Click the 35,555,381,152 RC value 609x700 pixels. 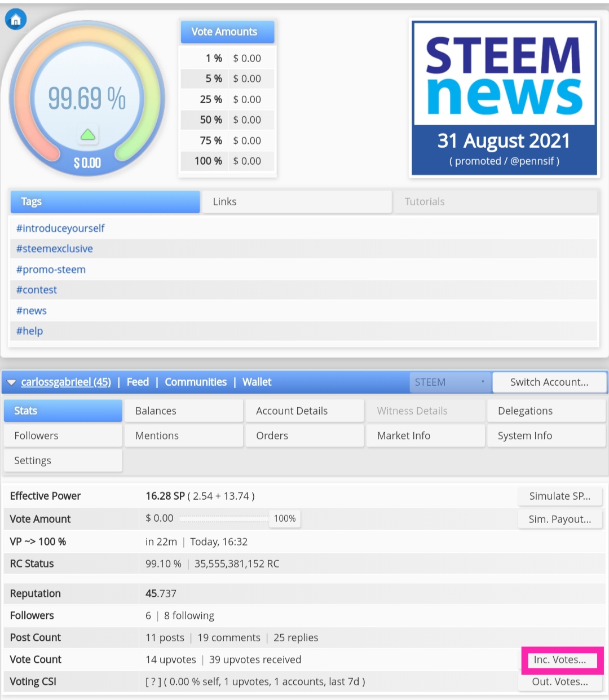click(237, 563)
